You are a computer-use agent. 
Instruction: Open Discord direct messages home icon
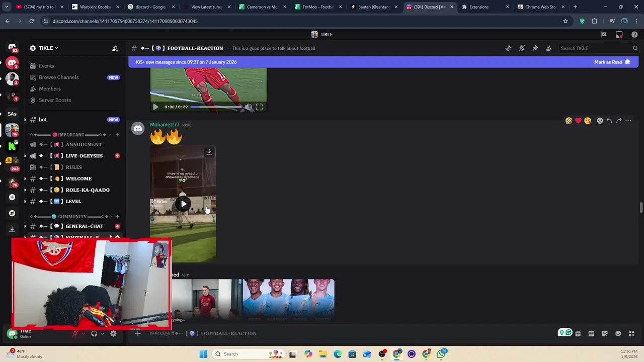point(12,47)
